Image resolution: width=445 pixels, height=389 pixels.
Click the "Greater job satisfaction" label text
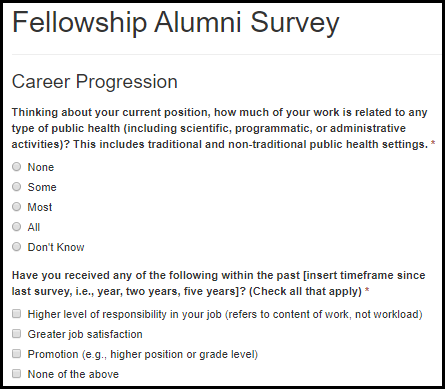click(x=85, y=334)
